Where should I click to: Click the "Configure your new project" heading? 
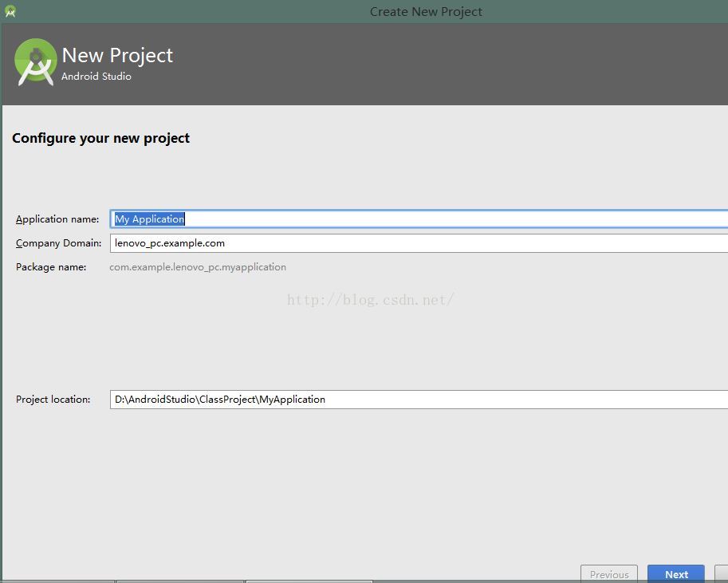click(x=100, y=138)
